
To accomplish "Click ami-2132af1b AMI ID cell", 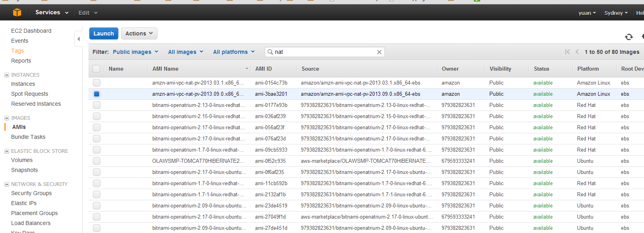I will tap(270, 194).
